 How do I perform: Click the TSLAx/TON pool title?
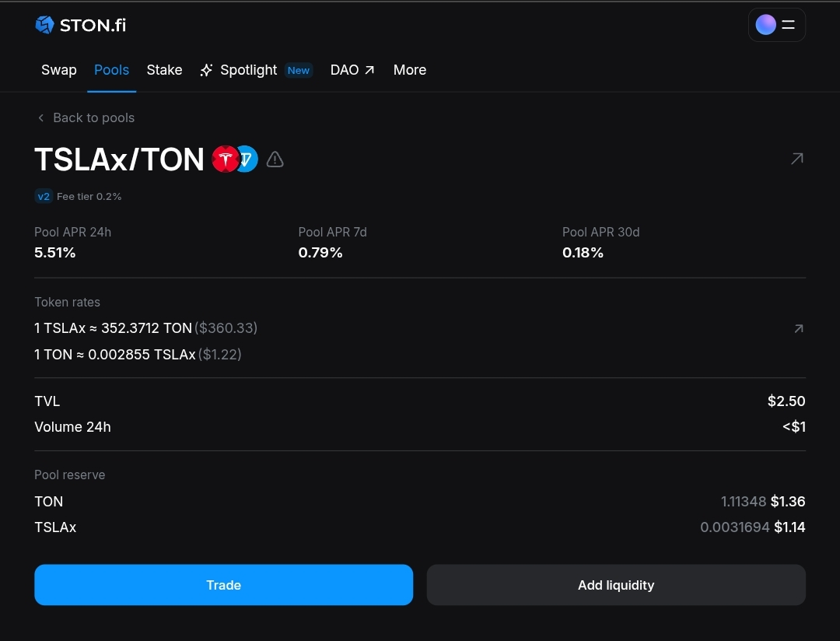[x=119, y=159]
